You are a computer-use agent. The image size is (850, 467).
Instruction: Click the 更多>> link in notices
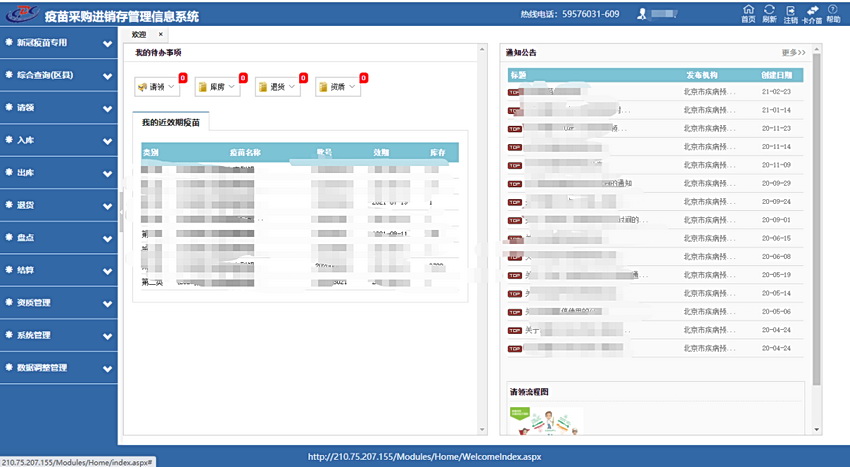(793, 52)
